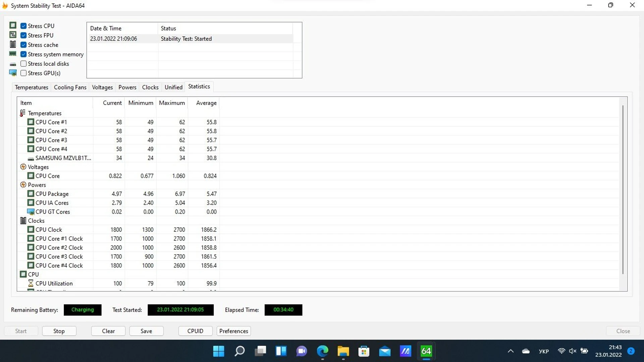
Task: Open the CPUID panel
Action: click(195, 331)
